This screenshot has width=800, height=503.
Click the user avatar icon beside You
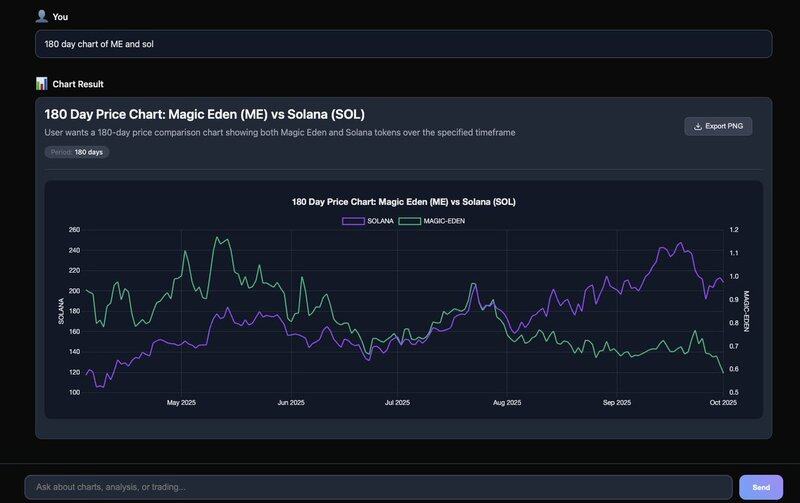coord(41,16)
